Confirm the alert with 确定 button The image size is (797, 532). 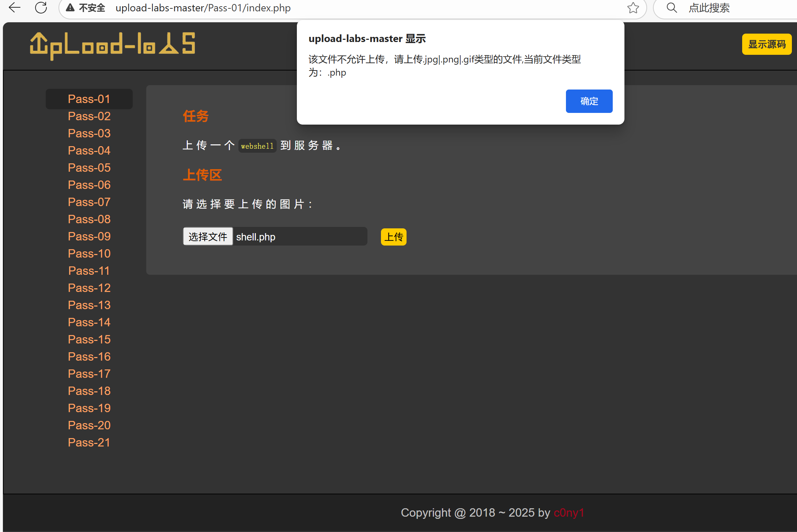coord(589,101)
